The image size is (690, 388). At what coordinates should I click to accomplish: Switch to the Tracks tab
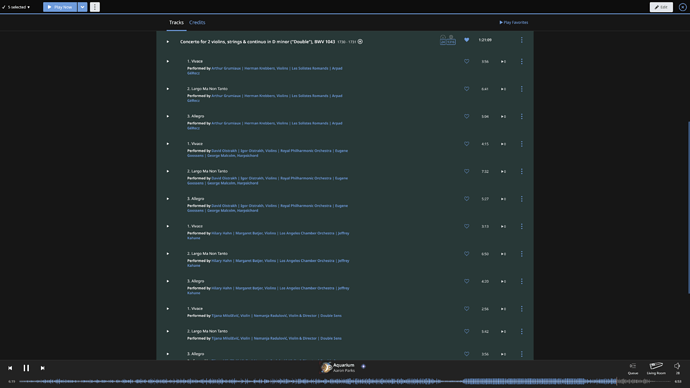click(x=176, y=22)
